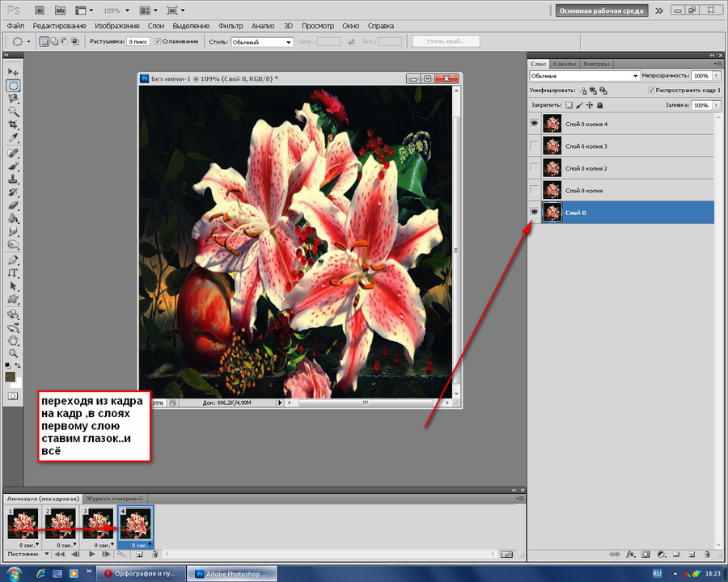728x582 pixels.
Task: Select the Move tool
Action: tap(13, 72)
